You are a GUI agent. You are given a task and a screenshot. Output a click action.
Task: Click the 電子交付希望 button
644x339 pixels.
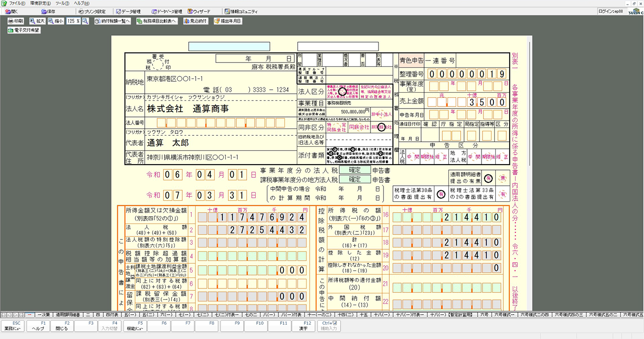click(24, 30)
